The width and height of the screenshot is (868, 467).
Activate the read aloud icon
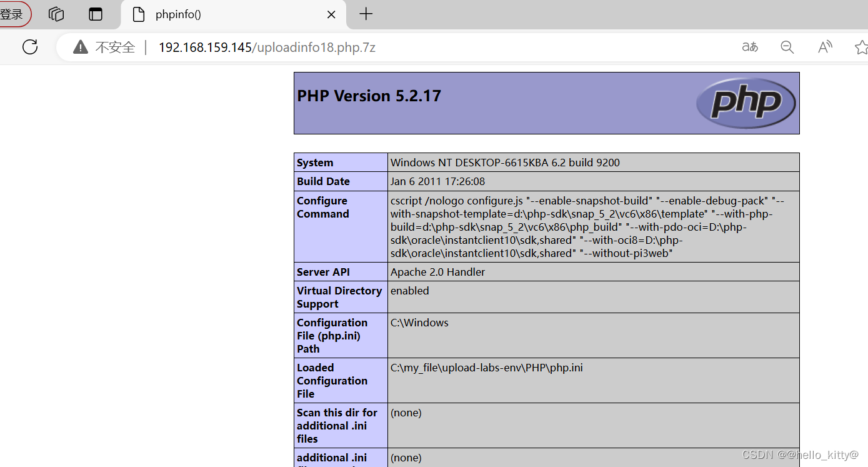(825, 47)
